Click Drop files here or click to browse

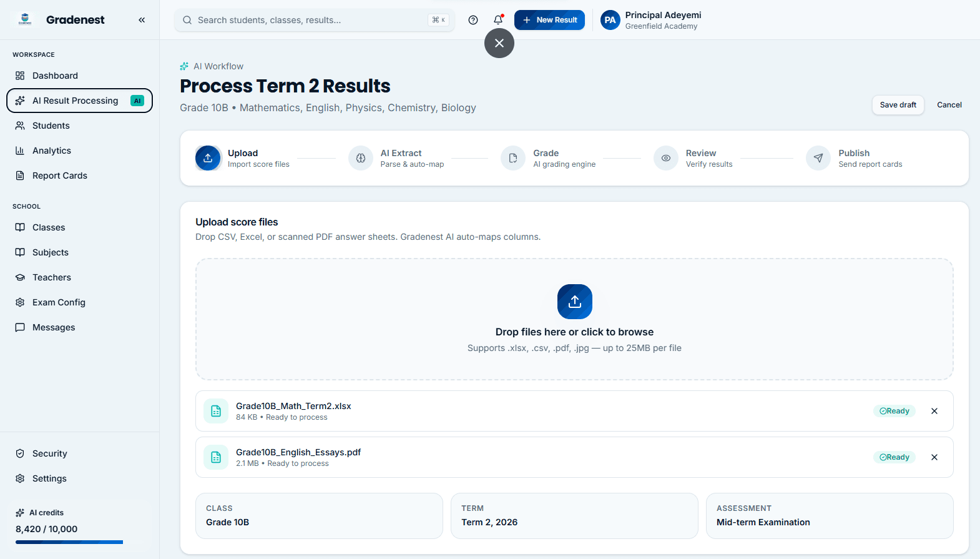(574, 332)
